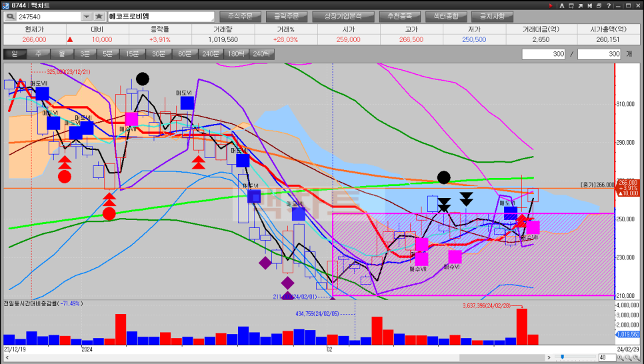Click the 고가 value 266,500

[x=411, y=39]
